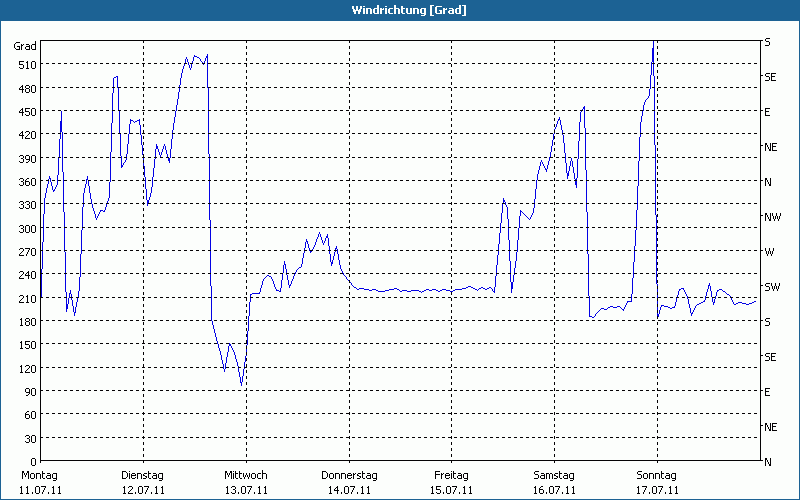Select the date 16.07.11
Screen dimensions: 800x500
click(x=555, y=490)
